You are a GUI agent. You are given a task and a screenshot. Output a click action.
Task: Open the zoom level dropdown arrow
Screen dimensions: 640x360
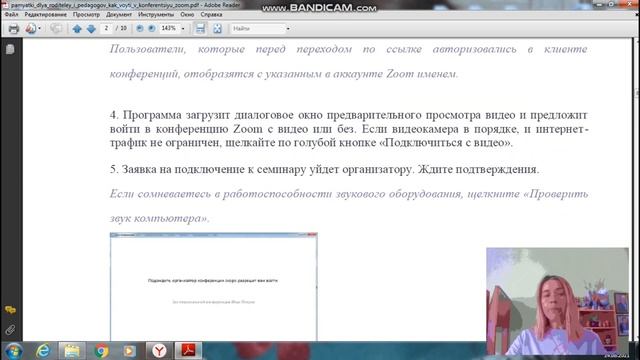(x=183, y=29)
